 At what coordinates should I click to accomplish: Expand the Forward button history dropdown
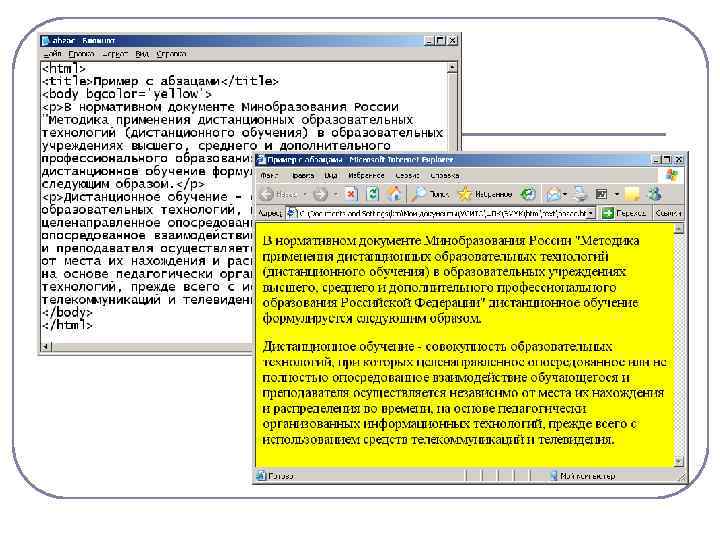(336, 195)
